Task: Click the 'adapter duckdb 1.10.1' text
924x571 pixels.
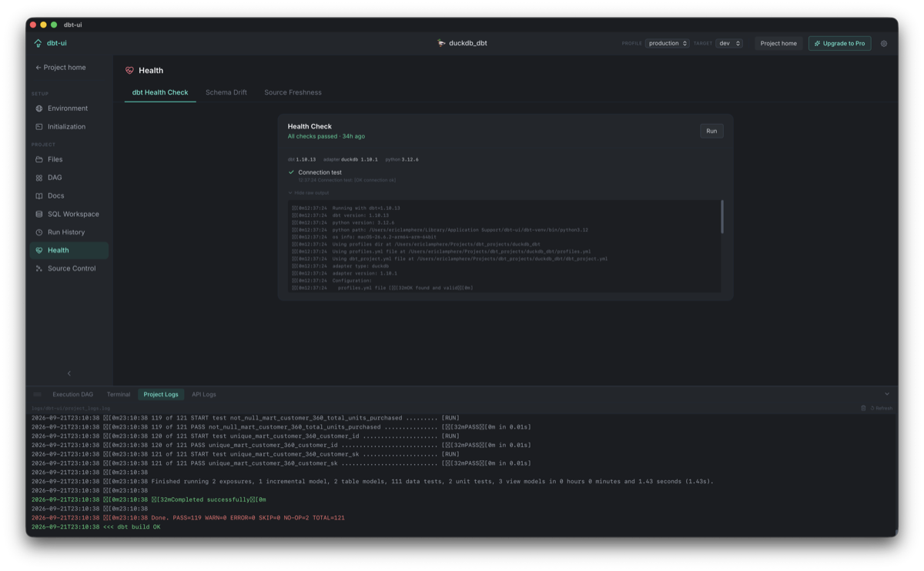Action: coord(350,159)
